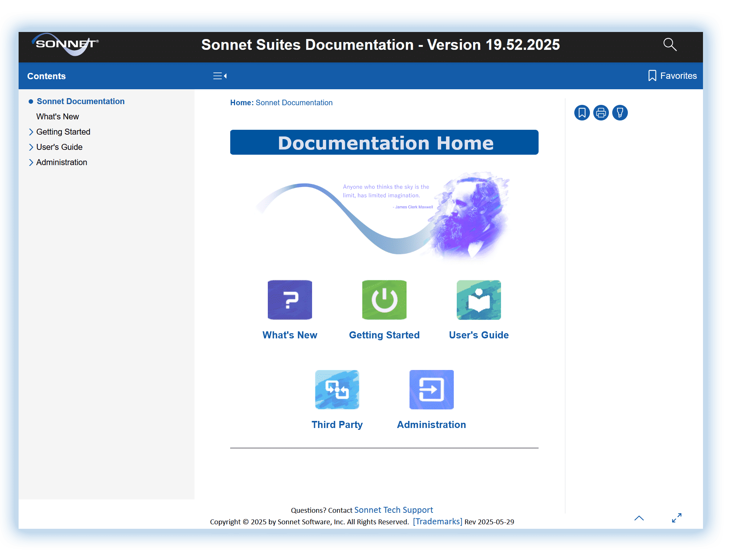Screen dimensions: 732x560
Task: Click the highlighter icon to remove highlights
Action: (620, 113)
